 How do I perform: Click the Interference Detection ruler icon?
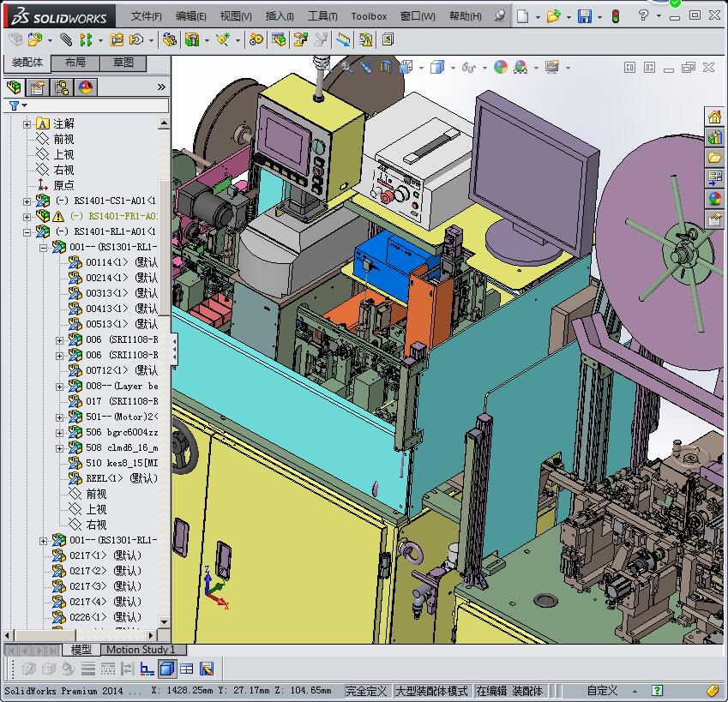(x=344, y=40)
